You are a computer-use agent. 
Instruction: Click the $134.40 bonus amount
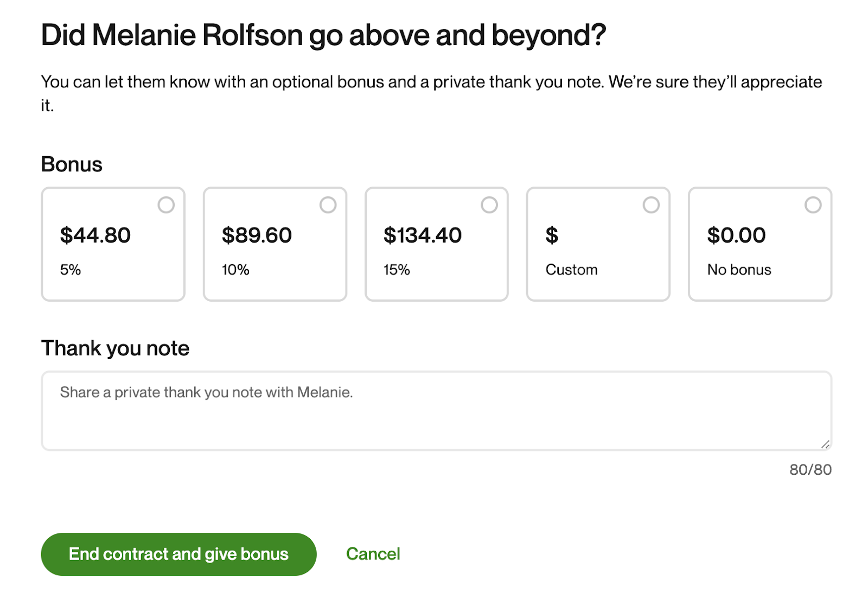[x=423, y=235]
